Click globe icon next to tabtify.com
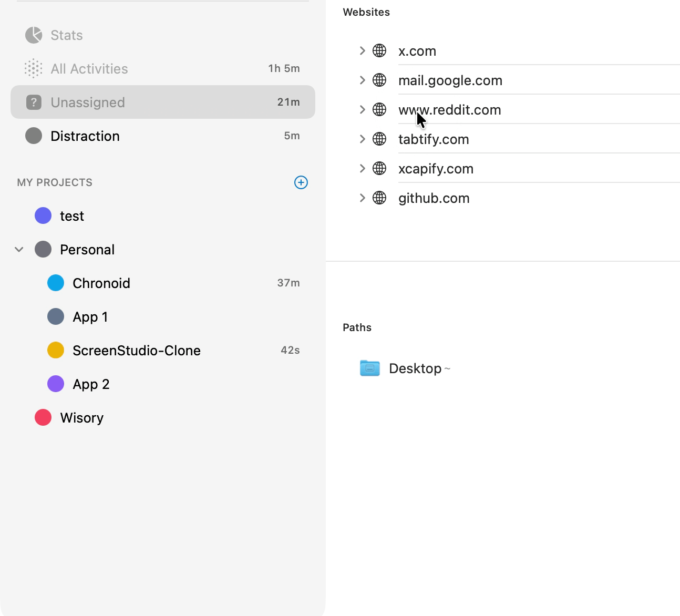This screenshot has width=680, height=616. coord(379,139)
